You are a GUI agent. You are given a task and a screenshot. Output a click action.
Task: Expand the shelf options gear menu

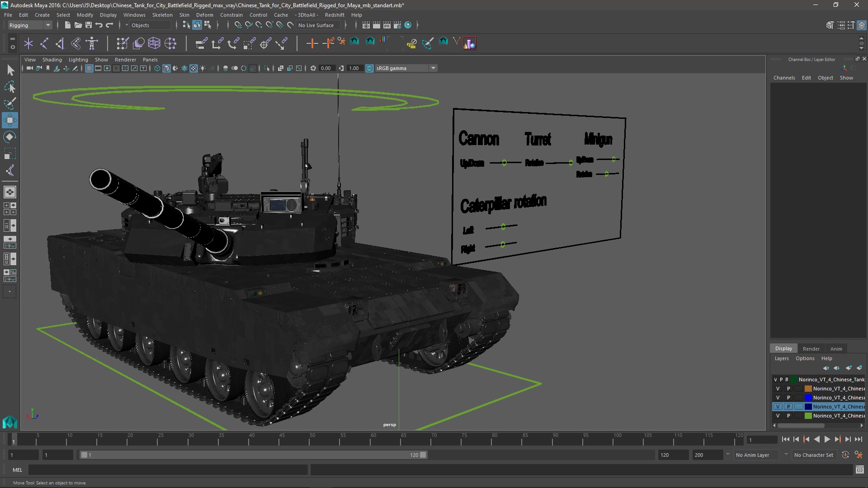[13, 47]
